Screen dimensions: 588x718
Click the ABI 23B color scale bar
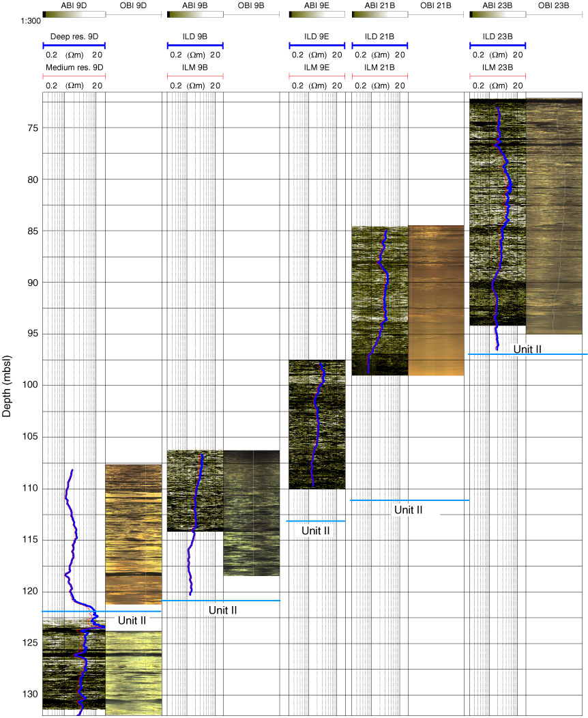[497, 14]
